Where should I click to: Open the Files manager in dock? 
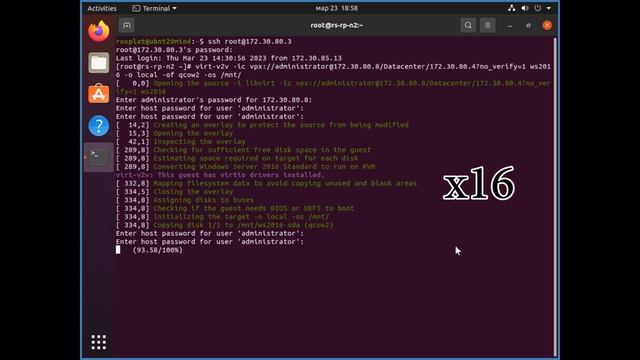(x=99, y=63)
